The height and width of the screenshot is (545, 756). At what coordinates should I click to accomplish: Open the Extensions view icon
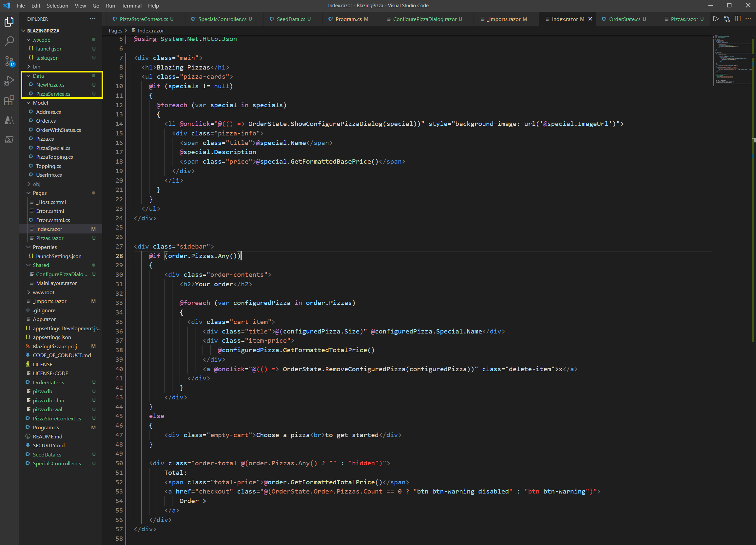9,100
